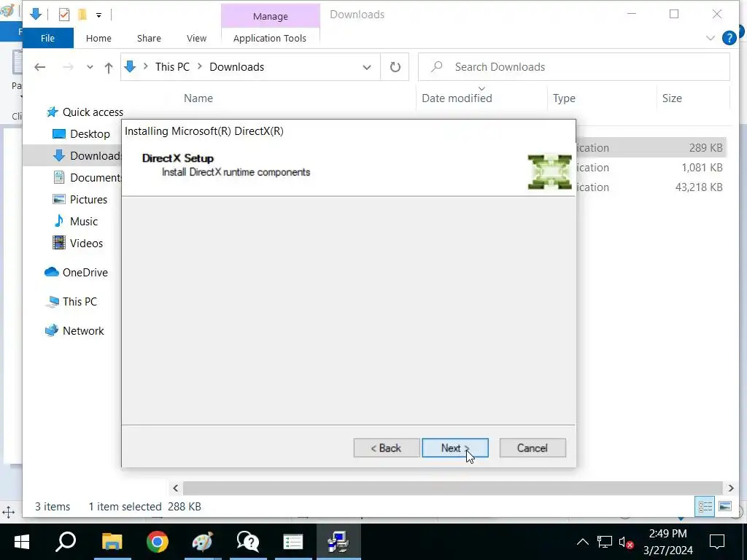Image resolution: width=747 pixels, height=560 pixels.
Task: Show hidden system tray icons
Action: (x=582, y=542)
